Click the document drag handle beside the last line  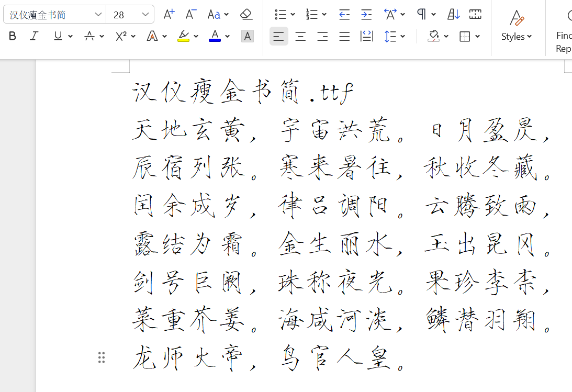pos(102,357)
